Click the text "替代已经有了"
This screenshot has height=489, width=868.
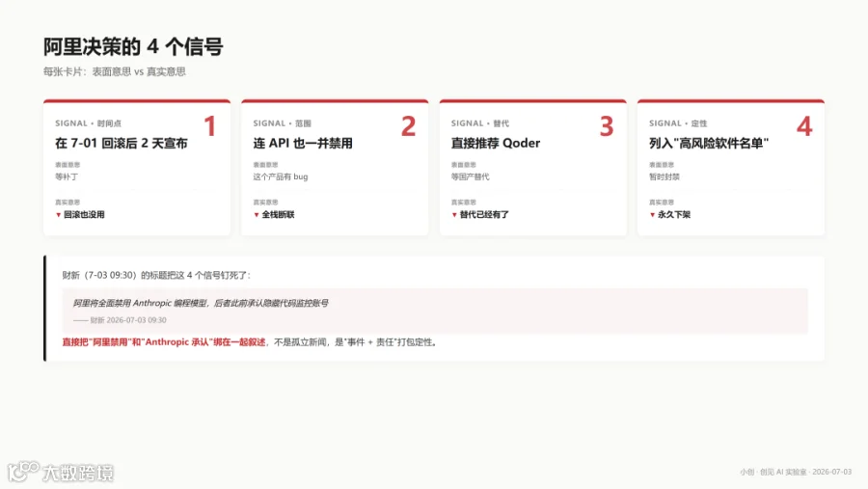click(484, 214)
